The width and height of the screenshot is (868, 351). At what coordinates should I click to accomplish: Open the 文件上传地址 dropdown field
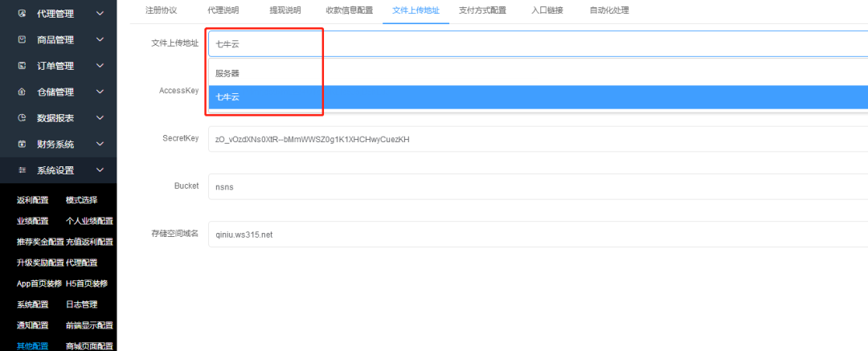click(538, 43)
